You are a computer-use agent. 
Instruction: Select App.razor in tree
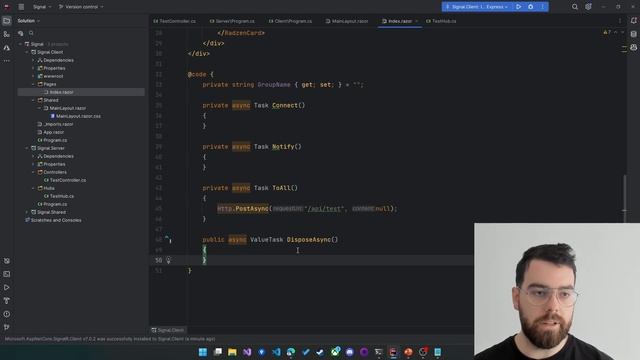tap(51, 132)
